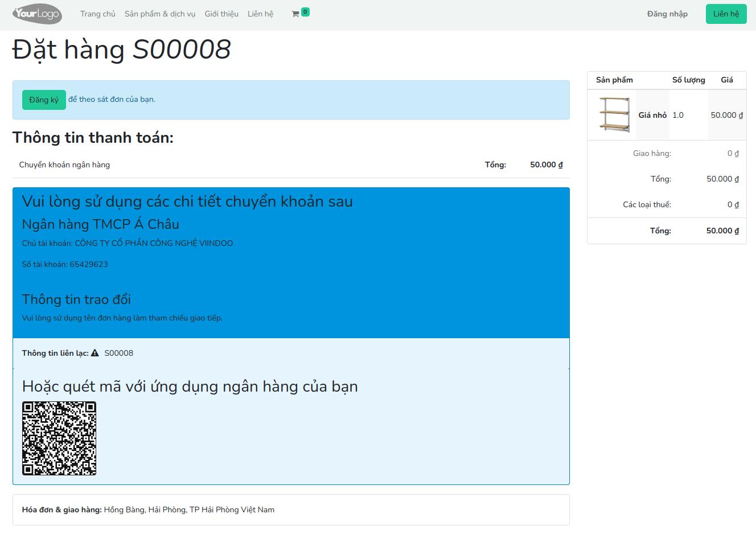Click the account holder CÔNG TY CỔ PHẦN CÔNG NGHỆ VIINDOO

[154, 243]
